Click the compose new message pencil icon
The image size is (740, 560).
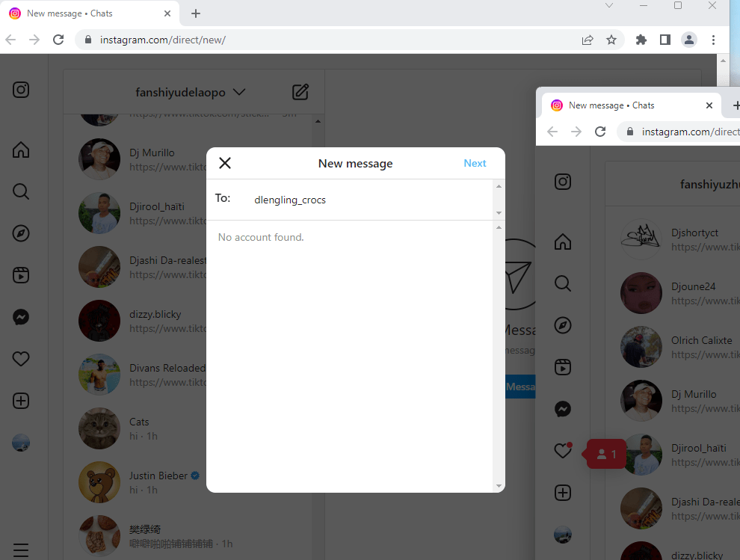point(300,92)
